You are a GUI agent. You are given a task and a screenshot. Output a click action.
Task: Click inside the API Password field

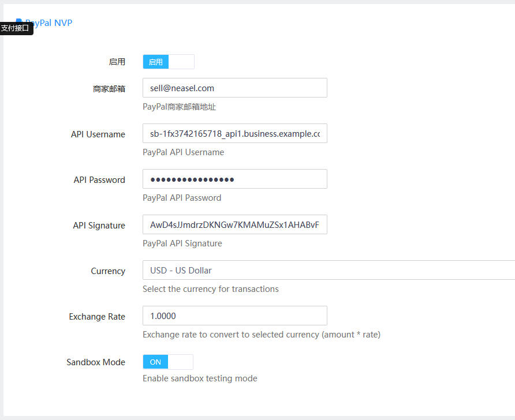tap(234, 179)
